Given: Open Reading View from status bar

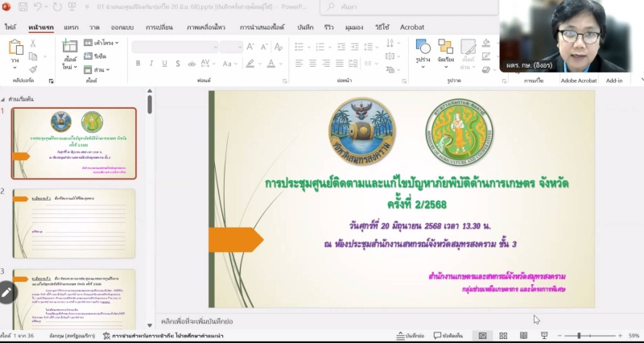Looking at the screenshot, I should tap(523, 335).
